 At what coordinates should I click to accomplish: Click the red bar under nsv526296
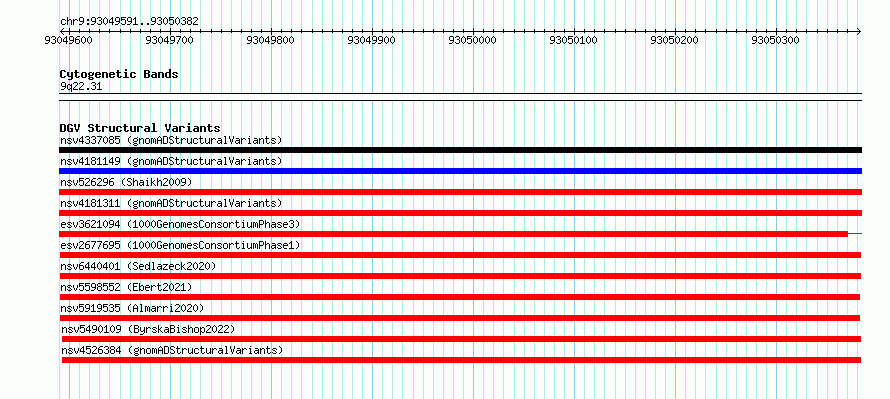pyautogui.click(x=460, y=192)
